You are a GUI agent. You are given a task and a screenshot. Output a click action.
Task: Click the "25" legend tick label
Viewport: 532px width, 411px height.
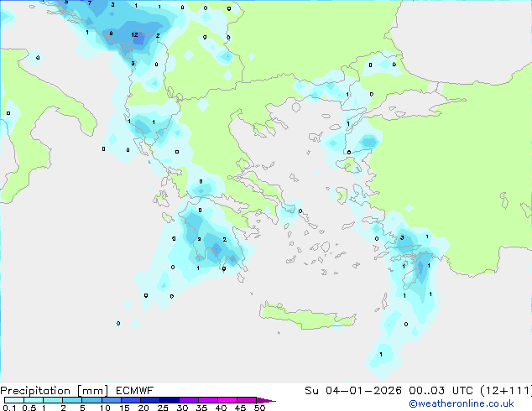[x=163, y=408]
